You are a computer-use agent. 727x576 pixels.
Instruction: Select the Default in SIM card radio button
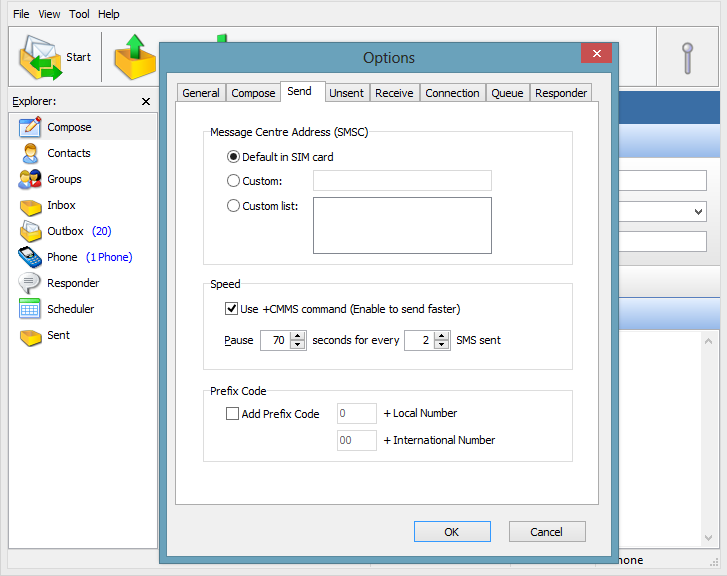click(x=234, y=157)
